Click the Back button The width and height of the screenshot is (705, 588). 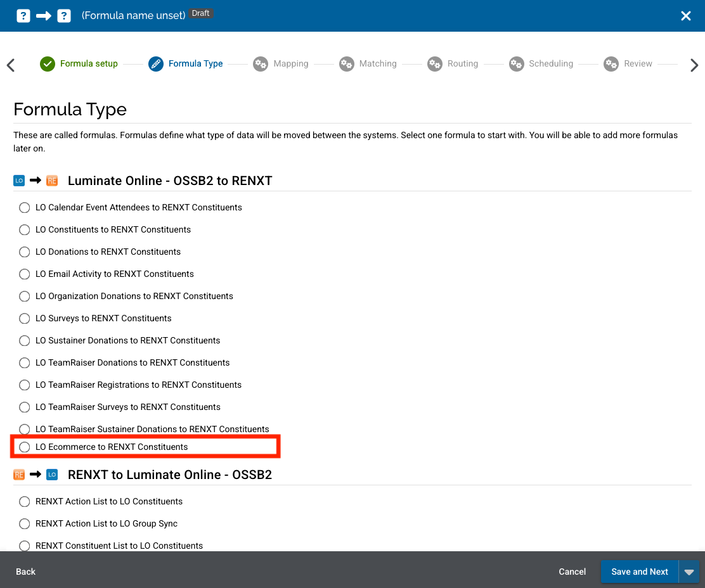25,572
